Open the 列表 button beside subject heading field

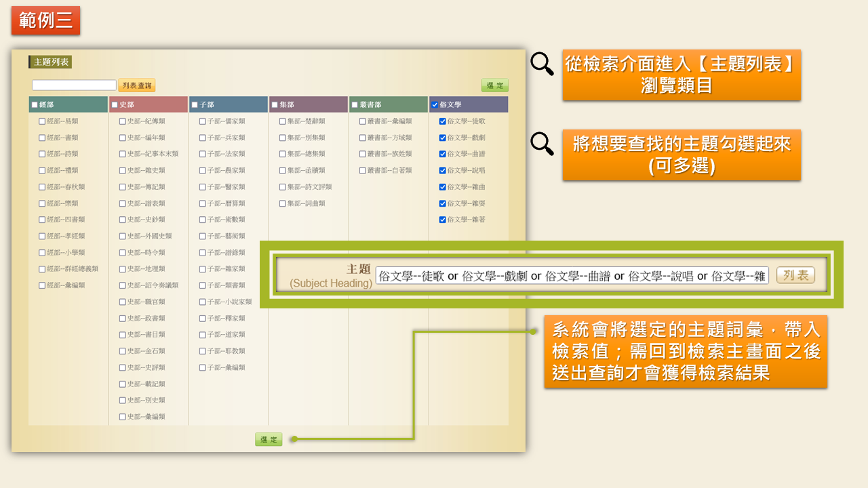click(795, 275)
